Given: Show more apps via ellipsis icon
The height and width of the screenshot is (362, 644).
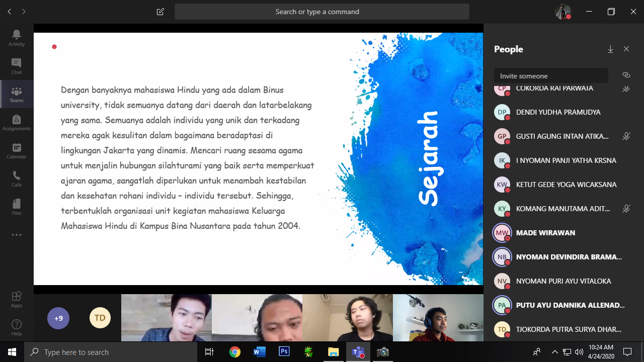Looking at the screenshot, I should (x=17, y=235).
